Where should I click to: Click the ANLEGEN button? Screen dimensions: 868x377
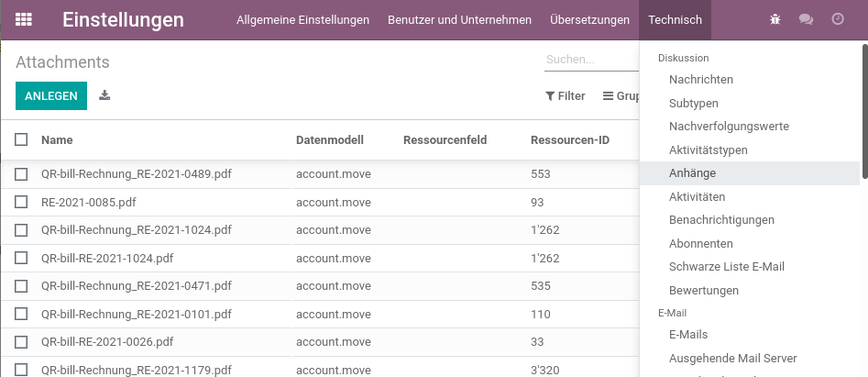coord(51,95)
